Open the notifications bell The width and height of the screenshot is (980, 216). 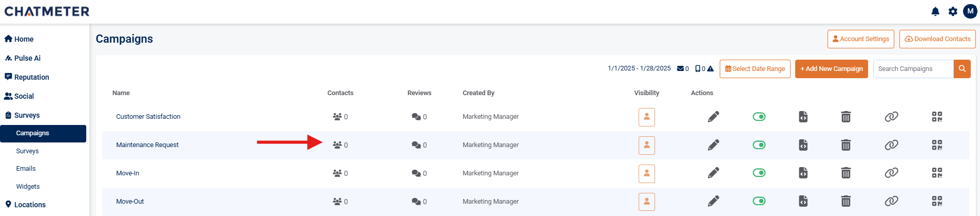point(935,11)
